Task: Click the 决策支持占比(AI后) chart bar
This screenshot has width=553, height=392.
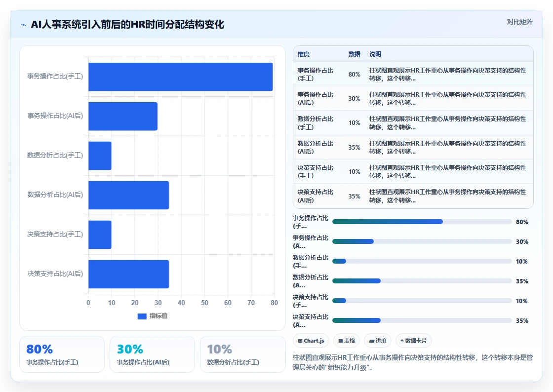Action: [129, 274]
